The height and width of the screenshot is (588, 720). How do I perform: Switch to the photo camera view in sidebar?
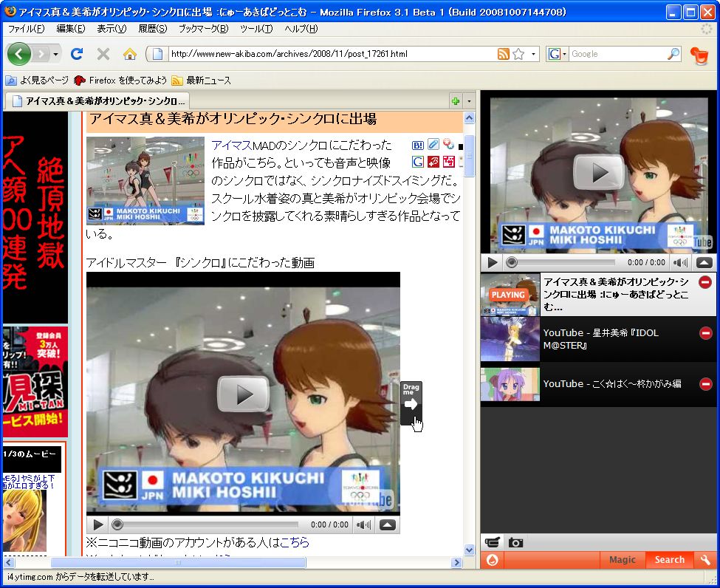515,542
